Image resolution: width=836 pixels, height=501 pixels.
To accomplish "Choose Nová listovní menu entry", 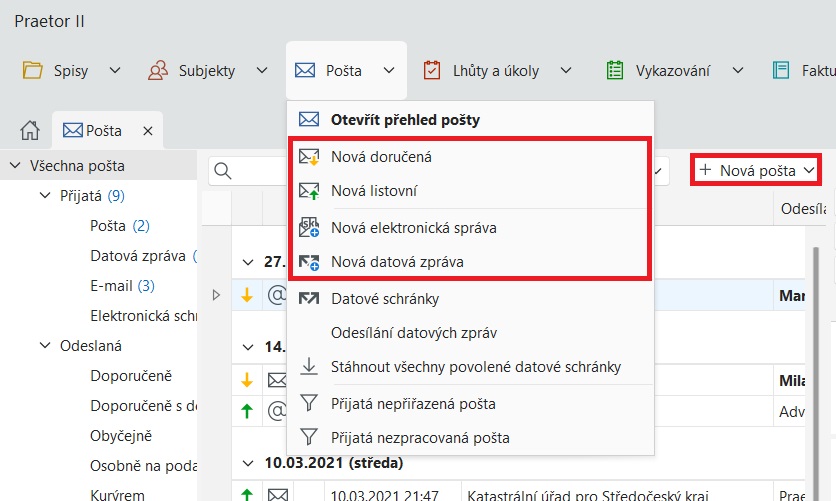I will pyautogui.click(x=374, y=190).
